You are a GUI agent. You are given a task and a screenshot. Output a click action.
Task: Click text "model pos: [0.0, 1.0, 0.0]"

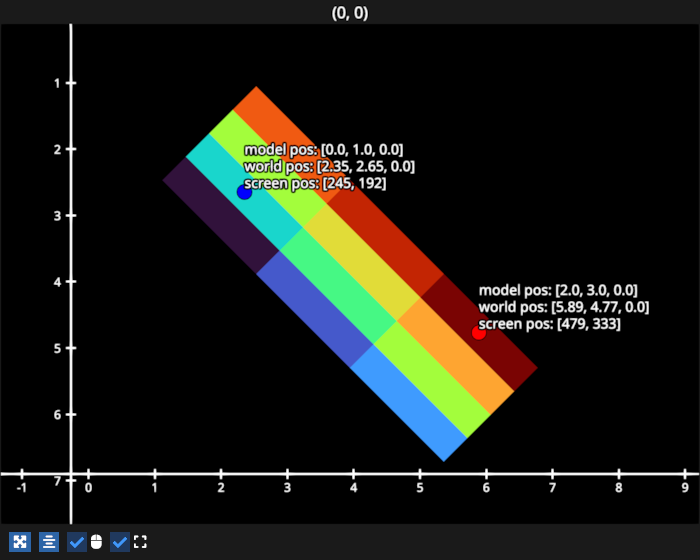(324, 150)
